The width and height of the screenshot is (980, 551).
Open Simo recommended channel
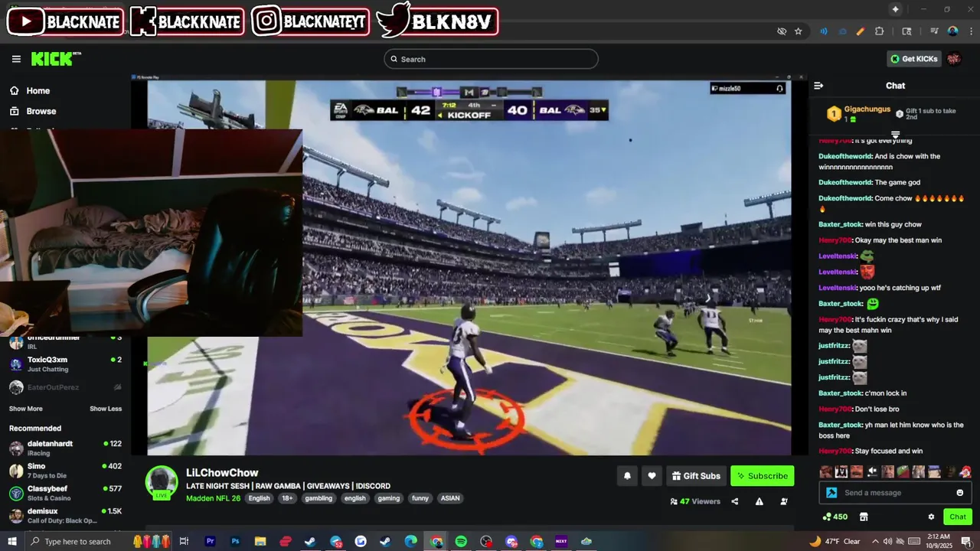click(65, 470)
